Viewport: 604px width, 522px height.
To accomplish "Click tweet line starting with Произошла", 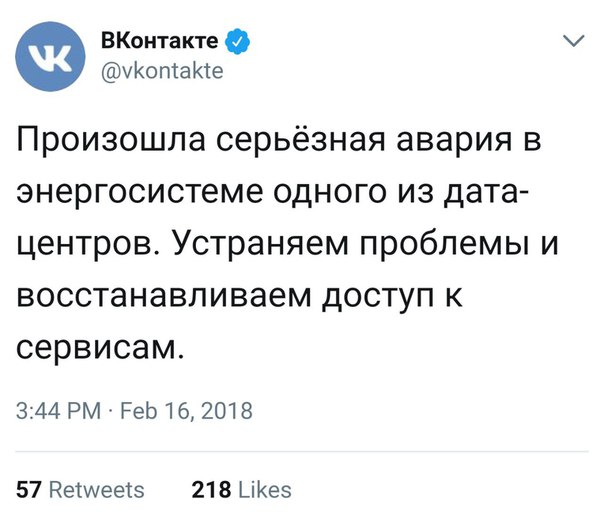I will click(x=279, y=141).
